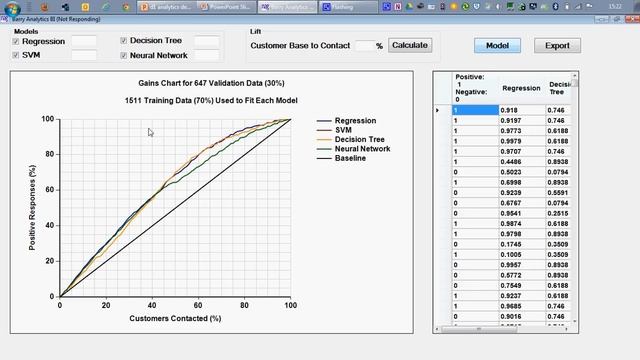Viewport: 640px width, 360px height.
Task: Select Regression cell 0.9239
Action: (522, 193)
